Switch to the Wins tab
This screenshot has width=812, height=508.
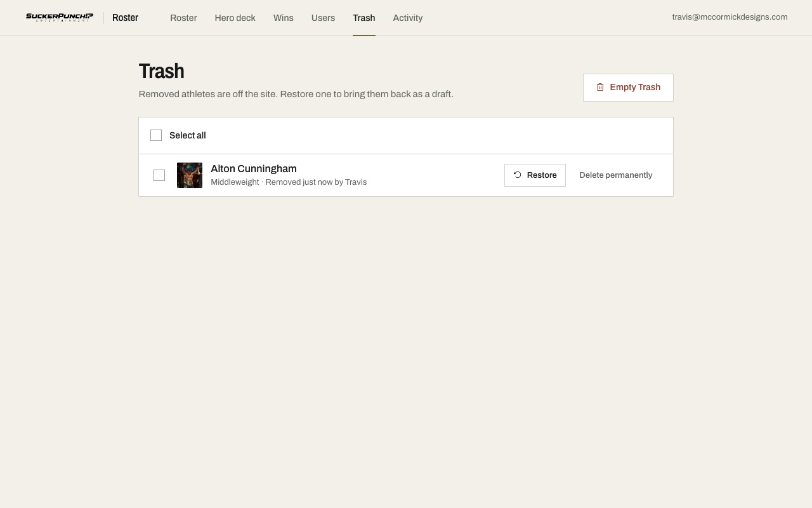283,18
